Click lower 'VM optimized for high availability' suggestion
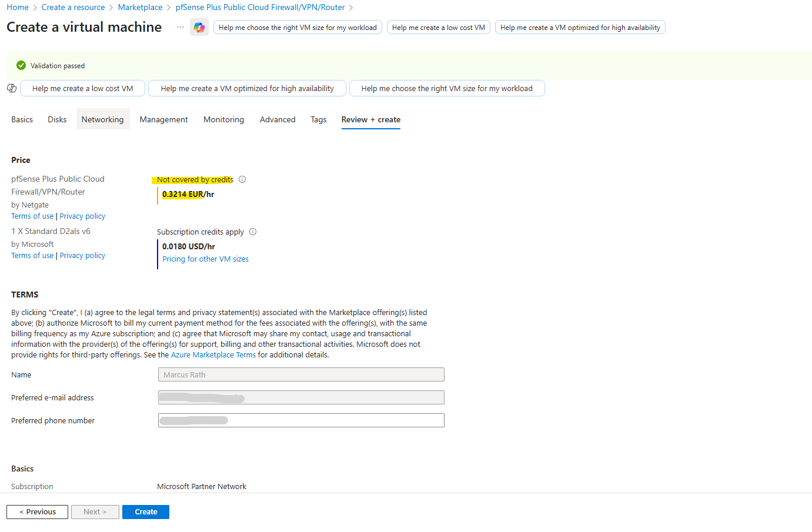 248,88
